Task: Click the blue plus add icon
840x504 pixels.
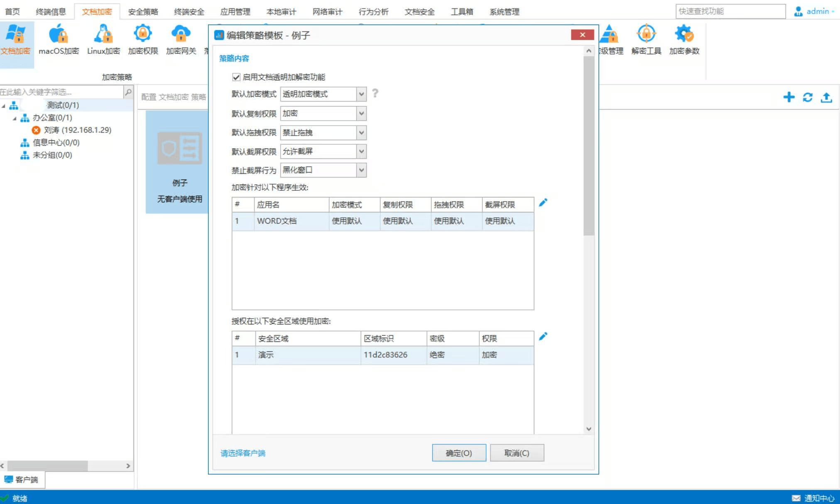Action: click(789, 97)
